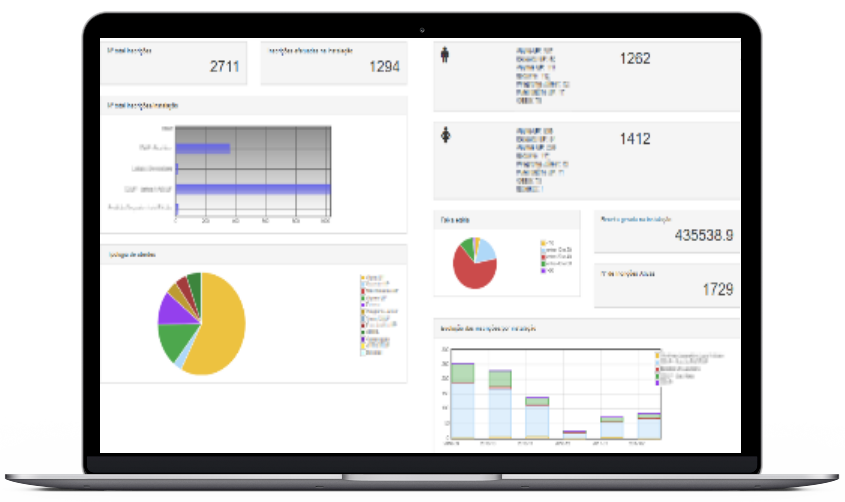Click the 1729 value card
This screenshot has height=502, width=845.
click(667, 289)
